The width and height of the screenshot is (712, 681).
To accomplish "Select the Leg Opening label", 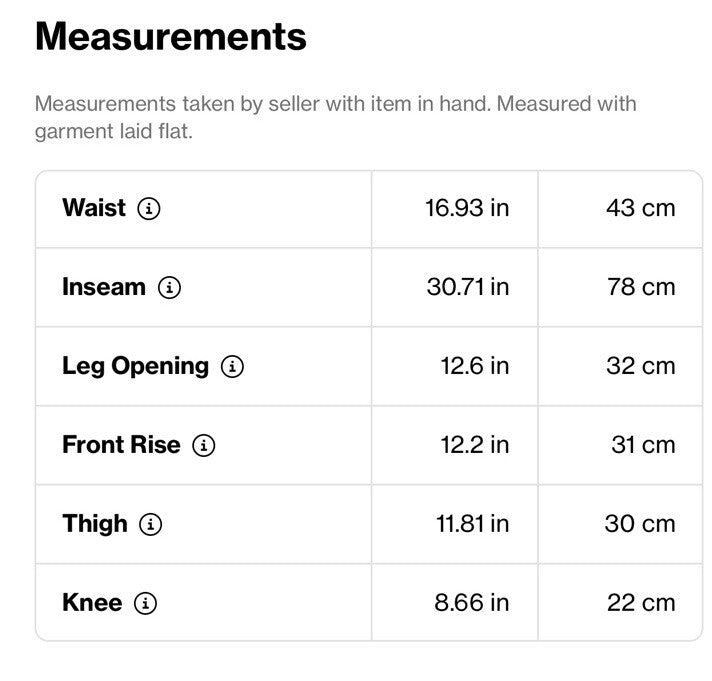I will [x=135, y=367].
